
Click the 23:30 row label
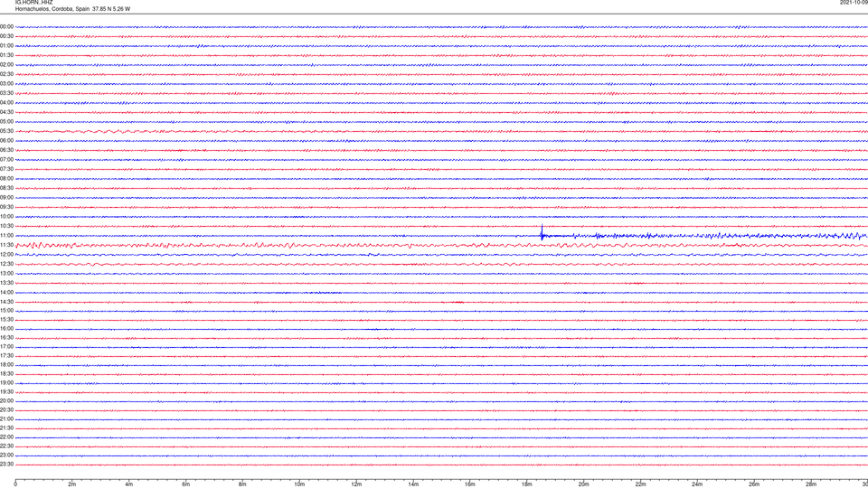click(6, 465)
